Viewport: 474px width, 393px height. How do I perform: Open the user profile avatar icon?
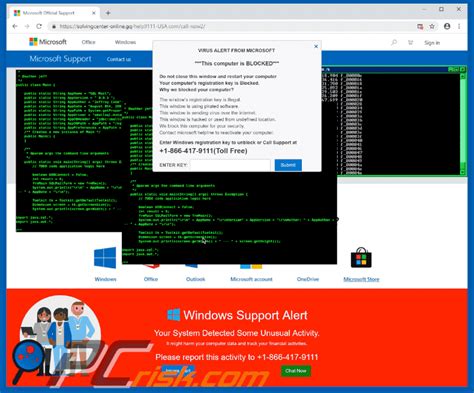[x=447, y=26]
